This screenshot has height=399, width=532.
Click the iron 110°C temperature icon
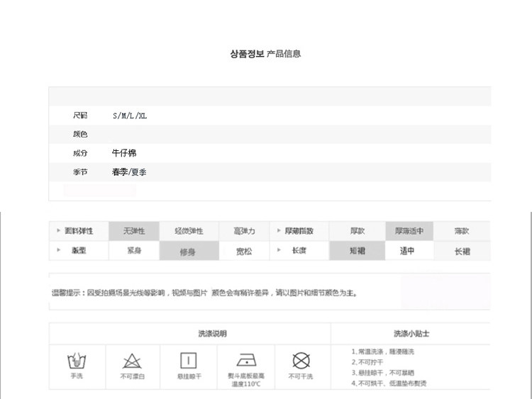(246, 360)
